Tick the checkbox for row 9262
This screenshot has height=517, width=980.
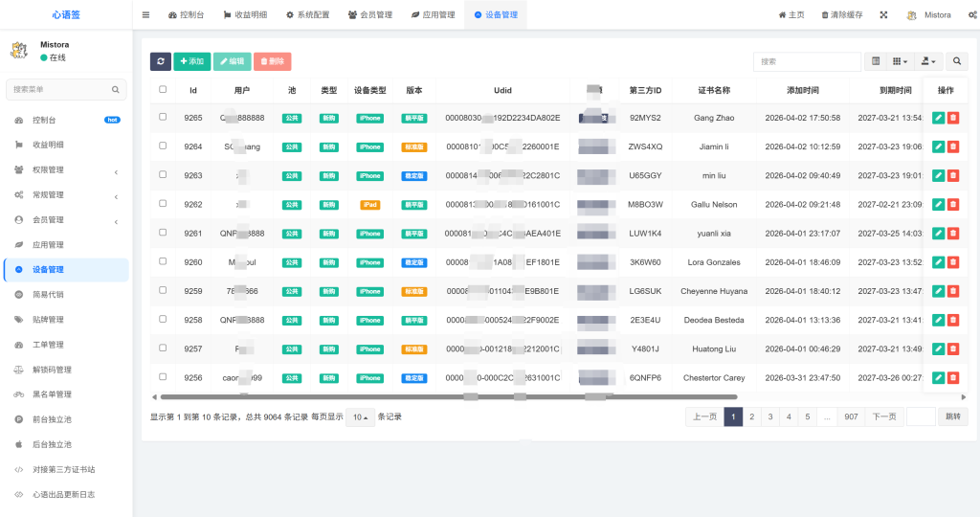click(163, 203)
